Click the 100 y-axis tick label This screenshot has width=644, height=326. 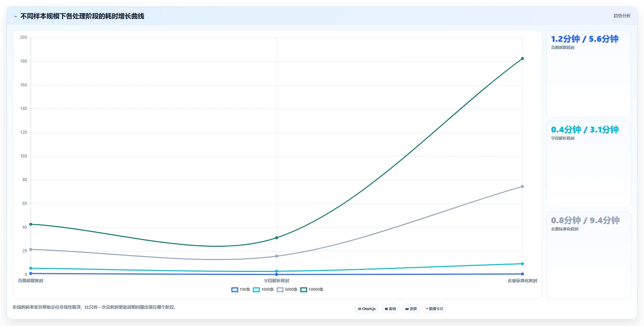coord(23,156)
